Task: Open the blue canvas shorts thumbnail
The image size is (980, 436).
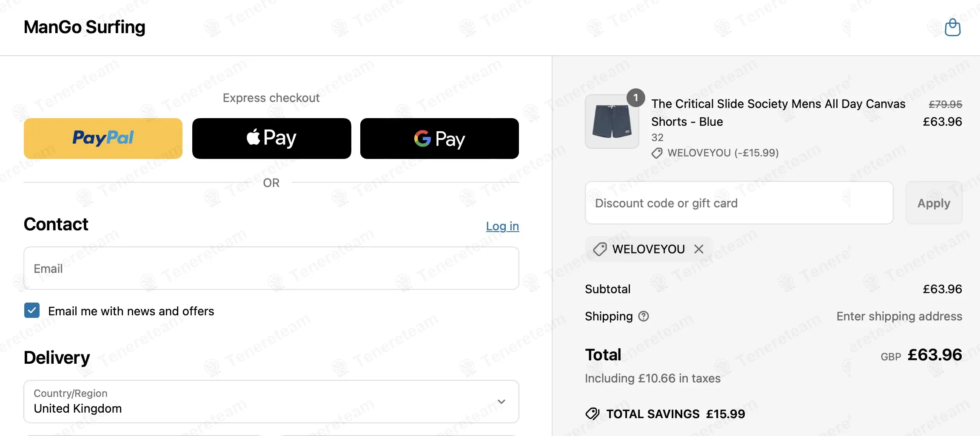Action: pyautogui.click(x=612, y=122)
